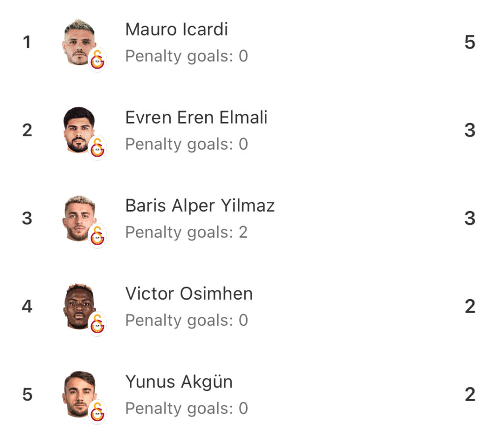Click rank number 2 for Elmali
Viewport: 504px width, 440px height.
tap(27, 130)
